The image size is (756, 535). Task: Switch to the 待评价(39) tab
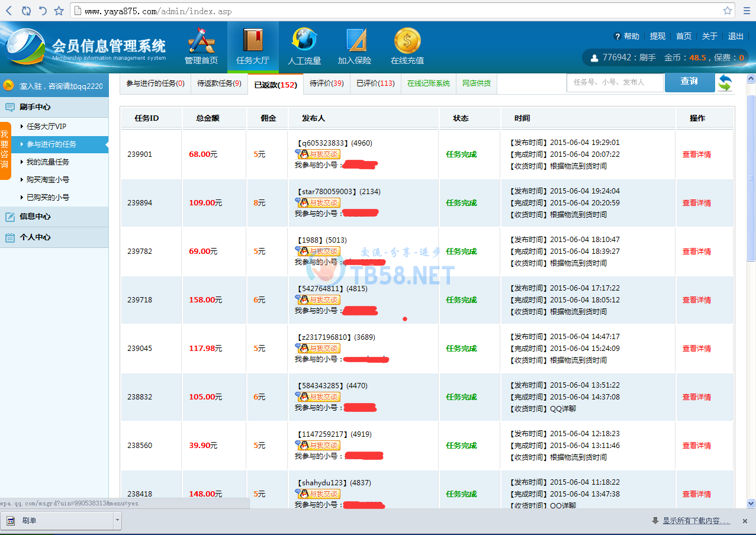[326, 84]
